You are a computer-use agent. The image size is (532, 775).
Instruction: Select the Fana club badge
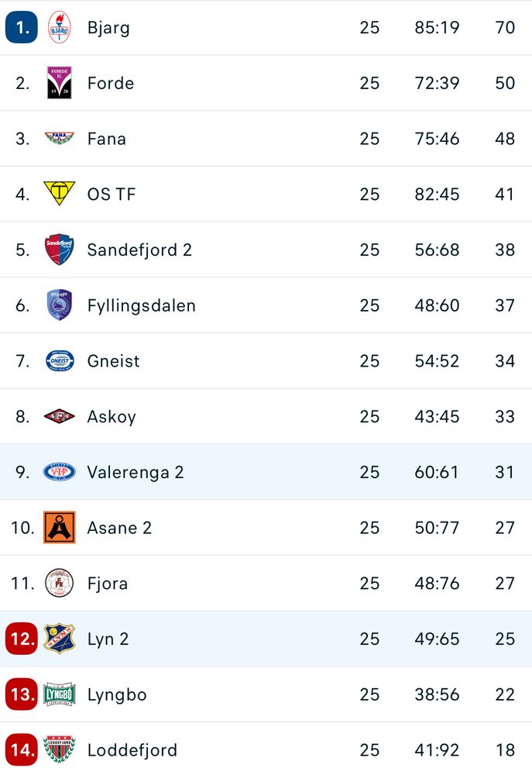point(60,138)
